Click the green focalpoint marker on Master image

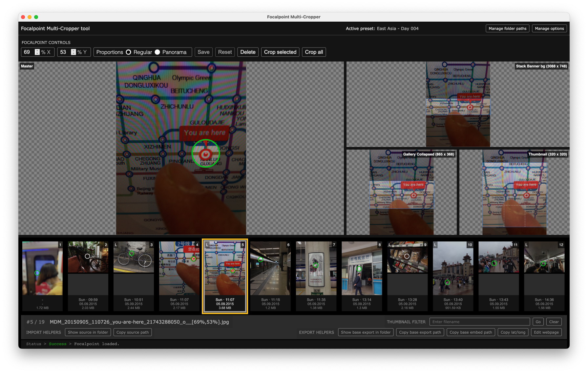[x=206, y=154]
